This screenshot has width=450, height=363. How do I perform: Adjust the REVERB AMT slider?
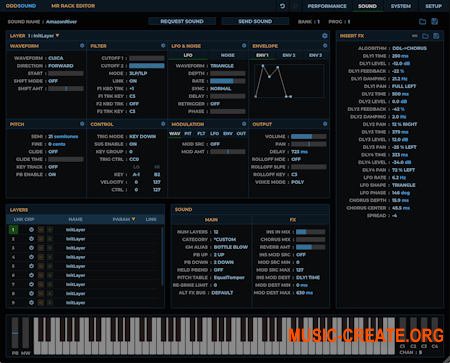(310, 247)
